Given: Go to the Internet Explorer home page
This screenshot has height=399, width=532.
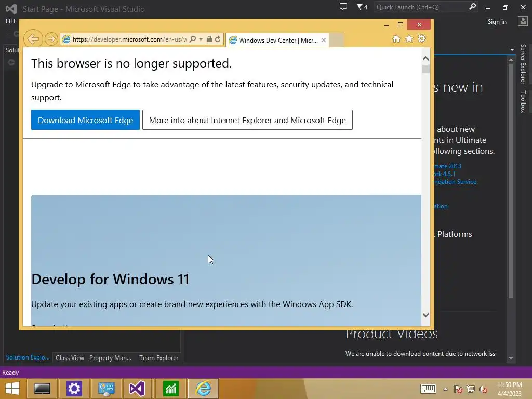Looking at the screenshot, I should 396,38.
